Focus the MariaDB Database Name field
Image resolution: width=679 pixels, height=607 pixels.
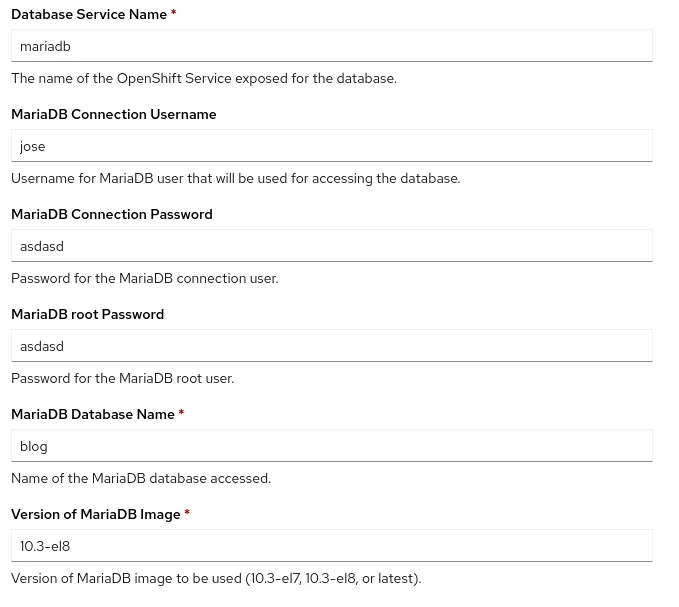point(331,446)
